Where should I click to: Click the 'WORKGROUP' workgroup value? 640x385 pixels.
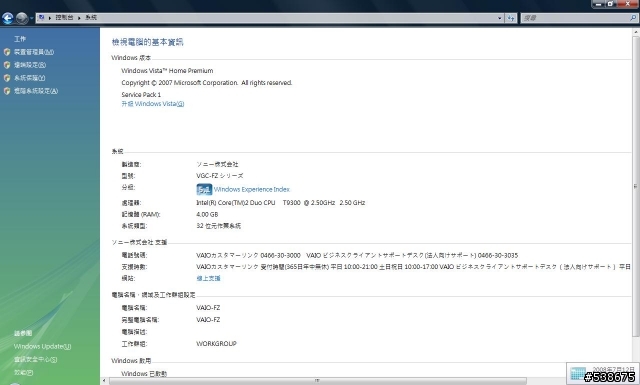pos(216,344)
